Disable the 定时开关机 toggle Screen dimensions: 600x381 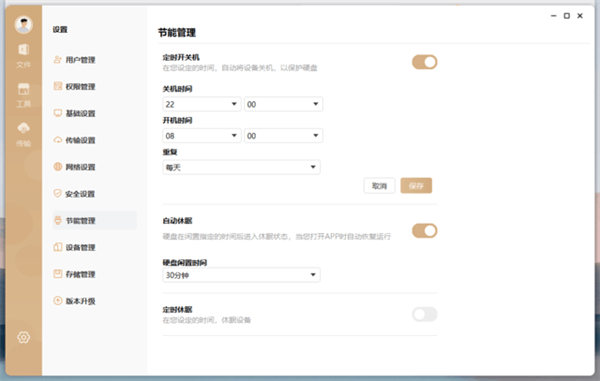pos(424,62)
